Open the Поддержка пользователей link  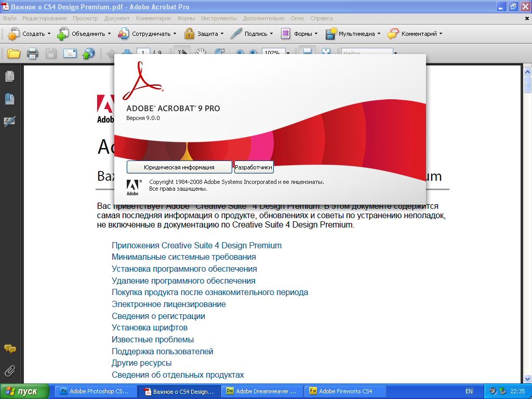coord(163,352)
